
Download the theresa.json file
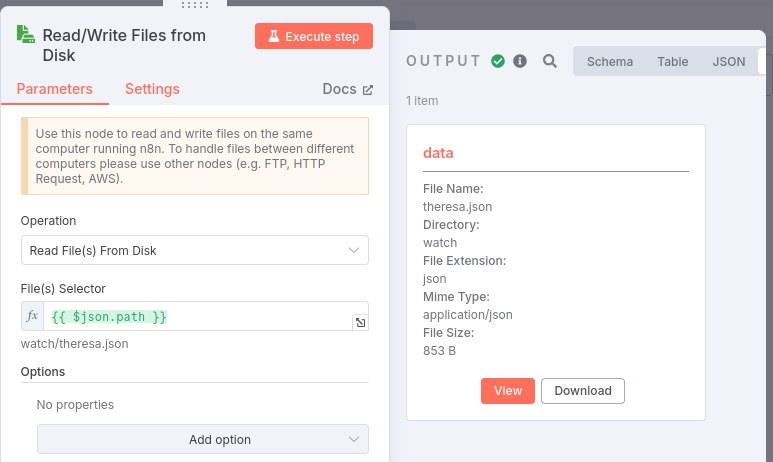click(x=583, y=391)
